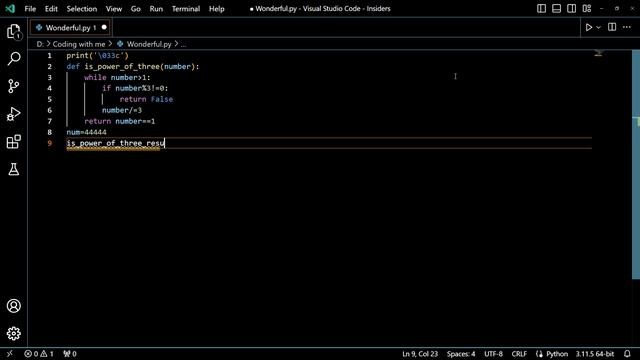Viewport: 640px width, 360px height.
Task: Click line number 2 in gutter
Action: pos(49,67)
